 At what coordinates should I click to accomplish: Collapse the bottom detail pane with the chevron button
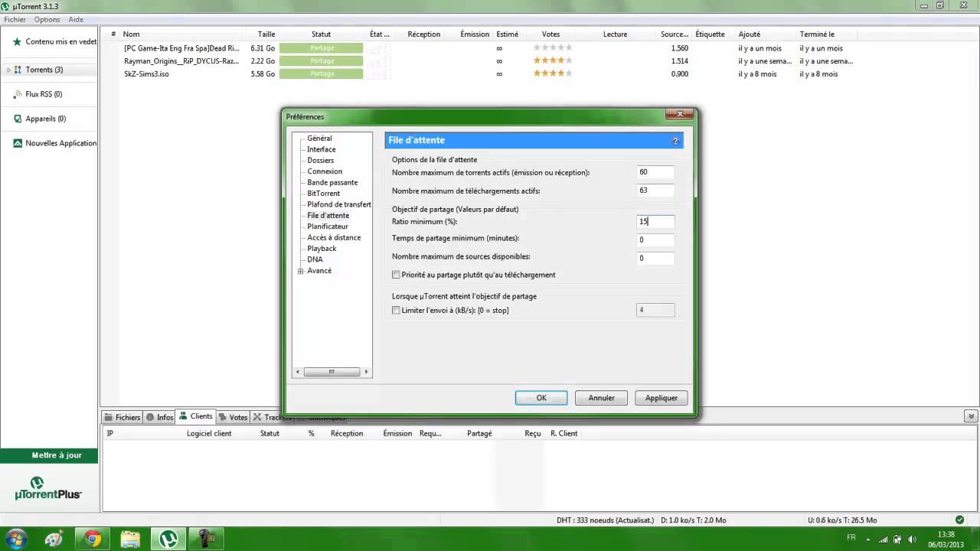(971, 416)
